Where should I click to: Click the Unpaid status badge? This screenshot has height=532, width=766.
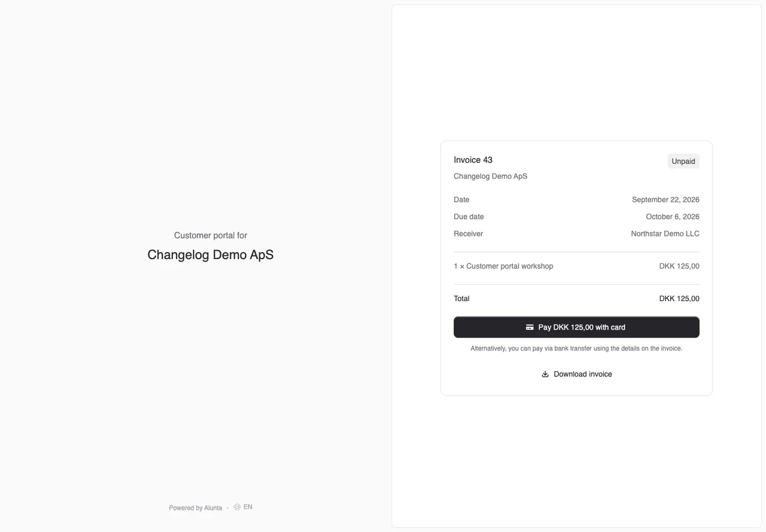click(x=683, y=161)
